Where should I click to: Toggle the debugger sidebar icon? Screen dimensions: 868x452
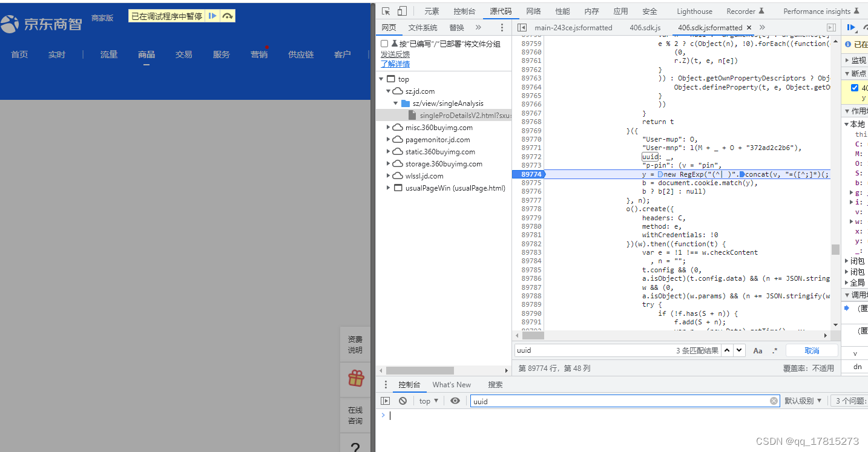click(x=832, y=28)
